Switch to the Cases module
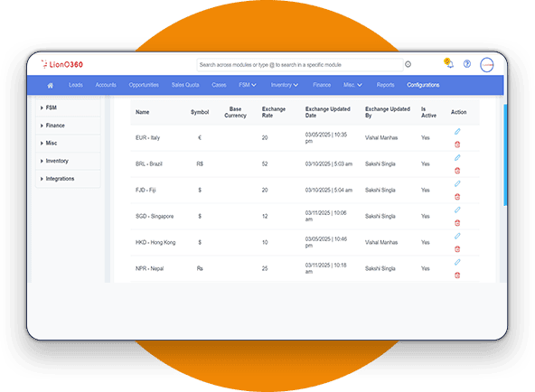 pyautogui.click(x=219, y=85)
